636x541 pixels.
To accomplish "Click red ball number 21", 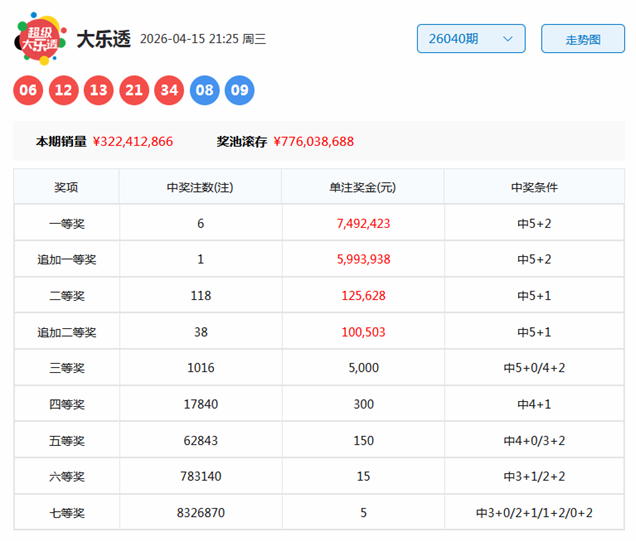I will [x=134, y=91].
